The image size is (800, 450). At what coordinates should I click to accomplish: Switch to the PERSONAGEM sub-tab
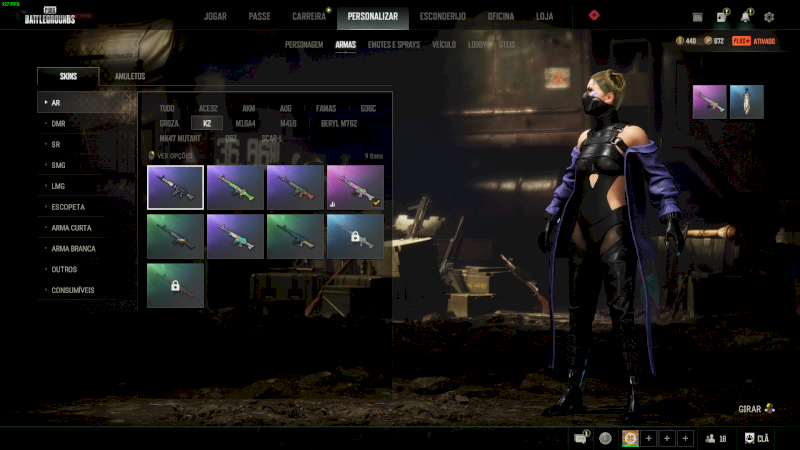tap(304, 45)
